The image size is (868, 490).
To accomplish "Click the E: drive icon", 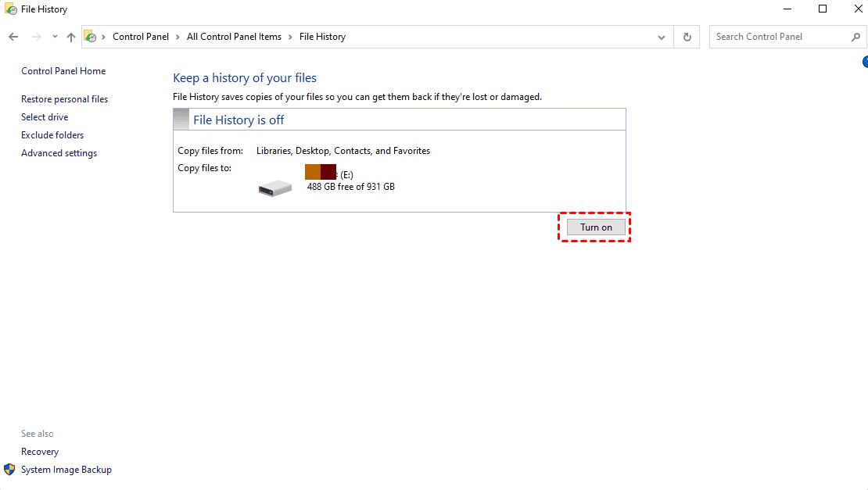I will (x=275, y=188).
